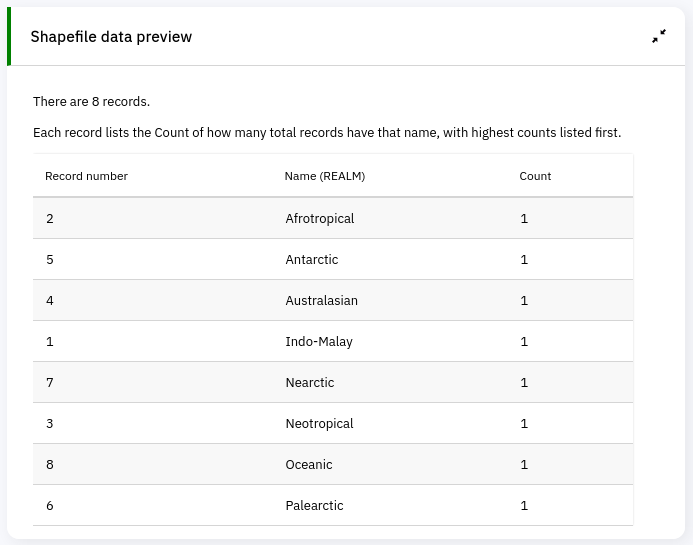This screenshot has height=545, width=693.
Task: Select the Nearctic name cell
Action: point(309,382)
